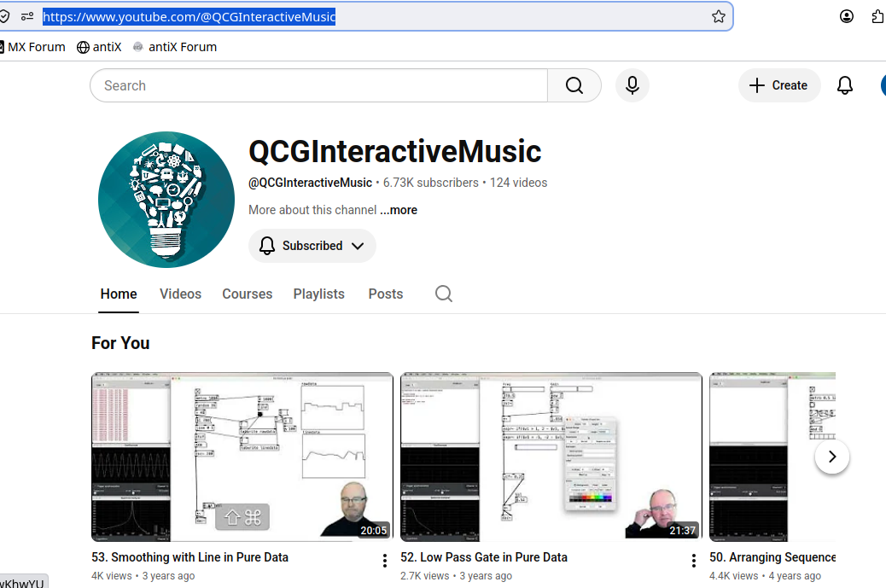Viewport: 886px width, 588px height.
Task: Open title link 52. Low Pass Gate in Pure Data
Action: (484, 557)
